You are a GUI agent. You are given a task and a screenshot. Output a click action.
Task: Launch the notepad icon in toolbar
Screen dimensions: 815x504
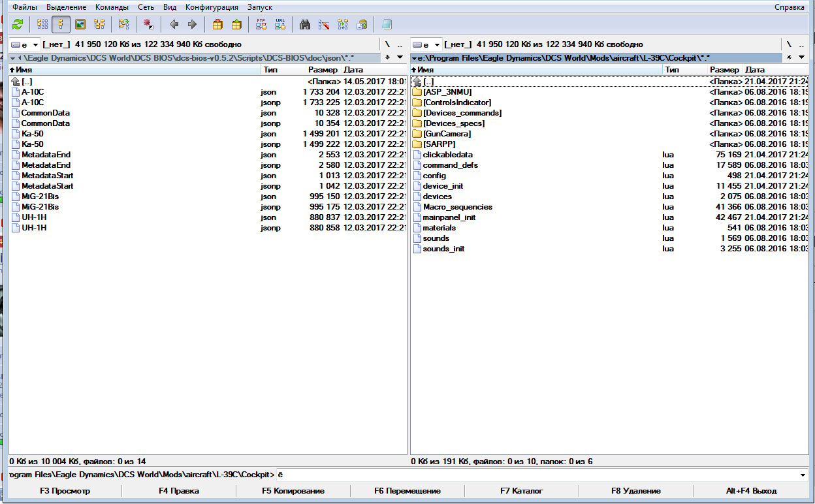click(387, 24)
